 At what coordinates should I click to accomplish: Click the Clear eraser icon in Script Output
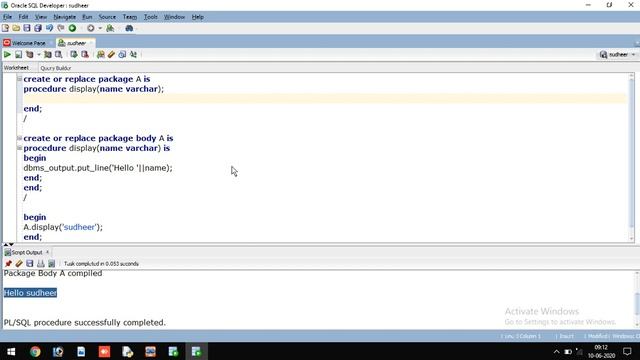pos(19,264)
